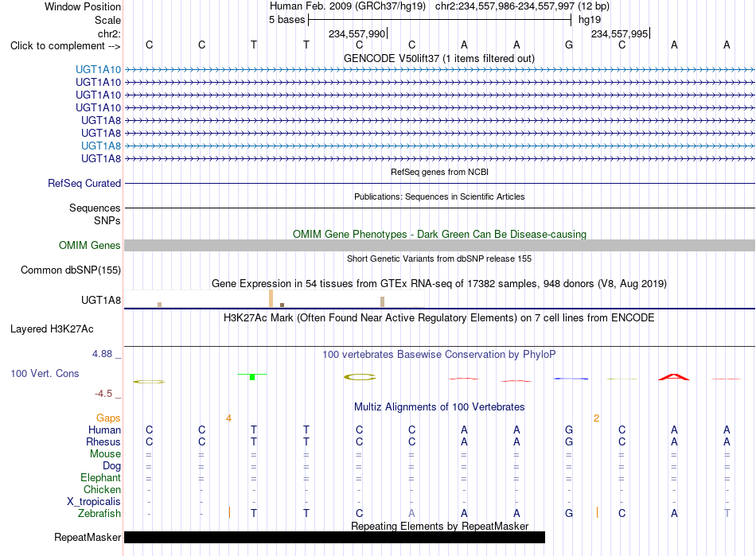Click the X_tropicalis species label
Viewport: 756px width, 556px height.
[94, 501]
